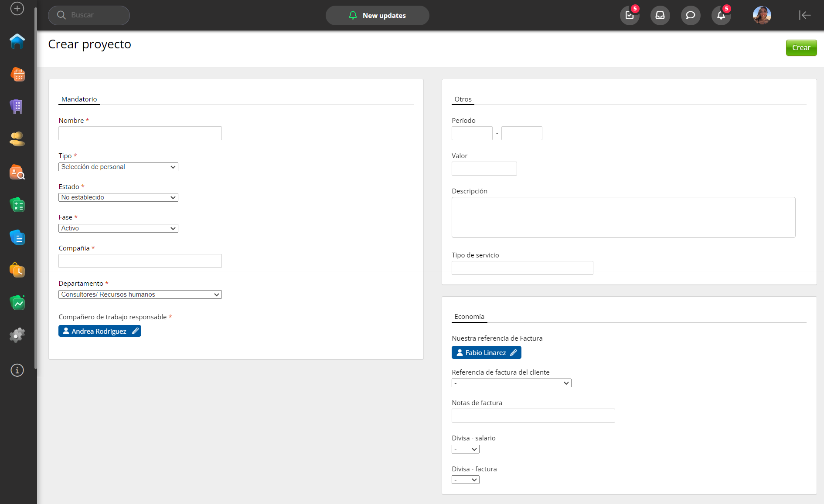Edit the Andrea Rodríguez responsible coworker
The width and height of the screenshot is (824, 504).
click(135, 331)
